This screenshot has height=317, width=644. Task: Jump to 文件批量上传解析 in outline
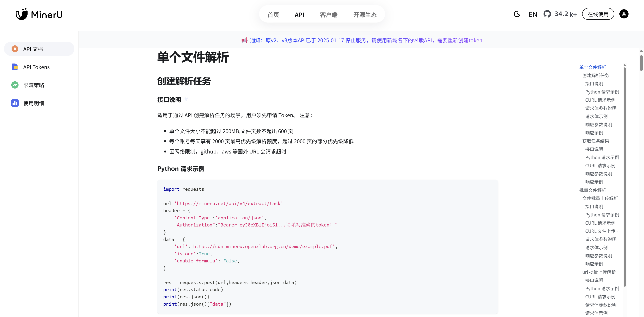pyautogui.click(x=600, y=198)
